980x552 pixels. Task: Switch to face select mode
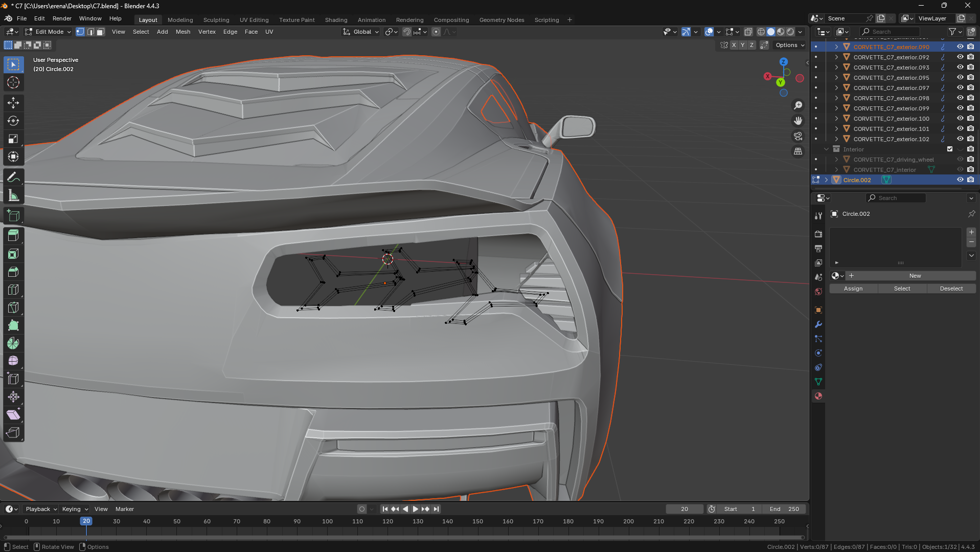pos(101,32)
